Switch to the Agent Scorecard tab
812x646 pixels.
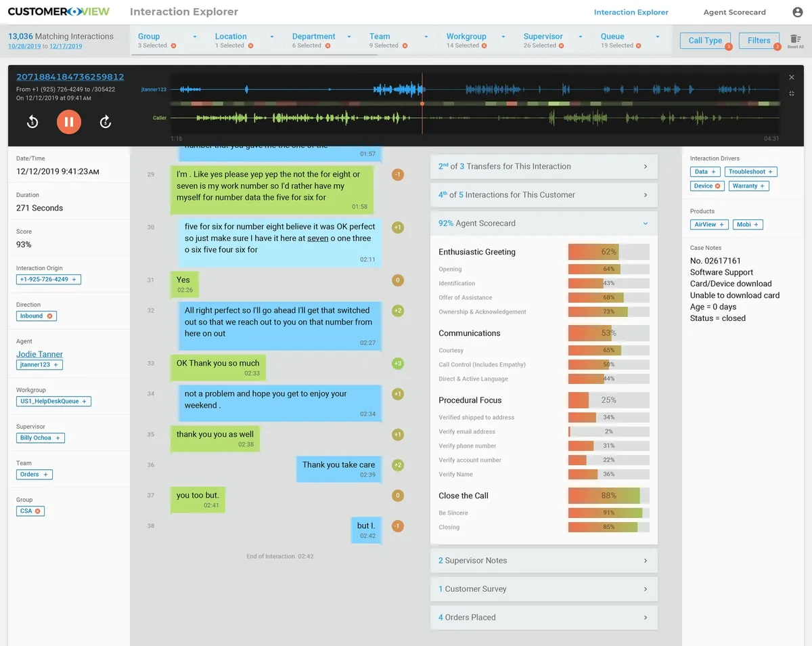[735, 12]
